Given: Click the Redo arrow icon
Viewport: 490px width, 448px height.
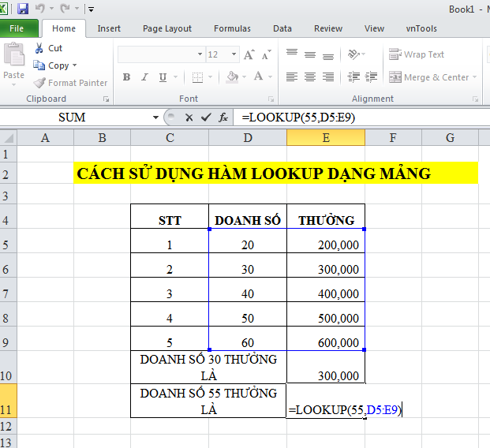Looking at the screenshot, I should (x=65, y=9).
